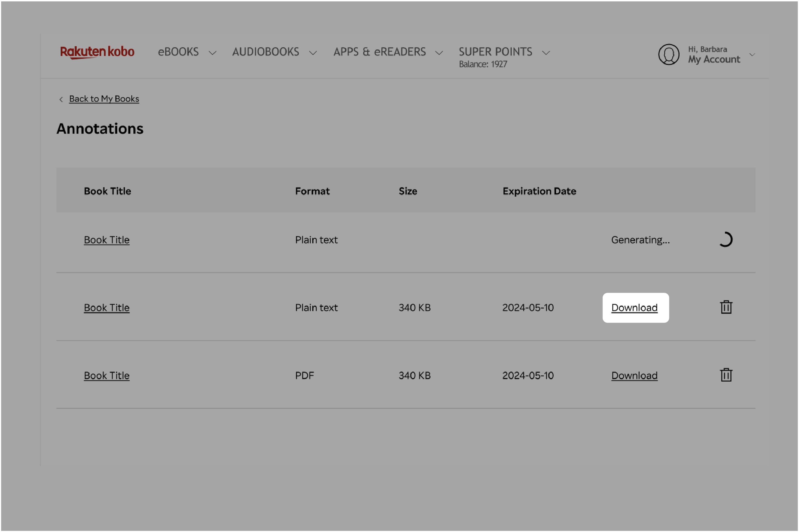Click the delete icon for the PDF annotation

click(727, 375)
